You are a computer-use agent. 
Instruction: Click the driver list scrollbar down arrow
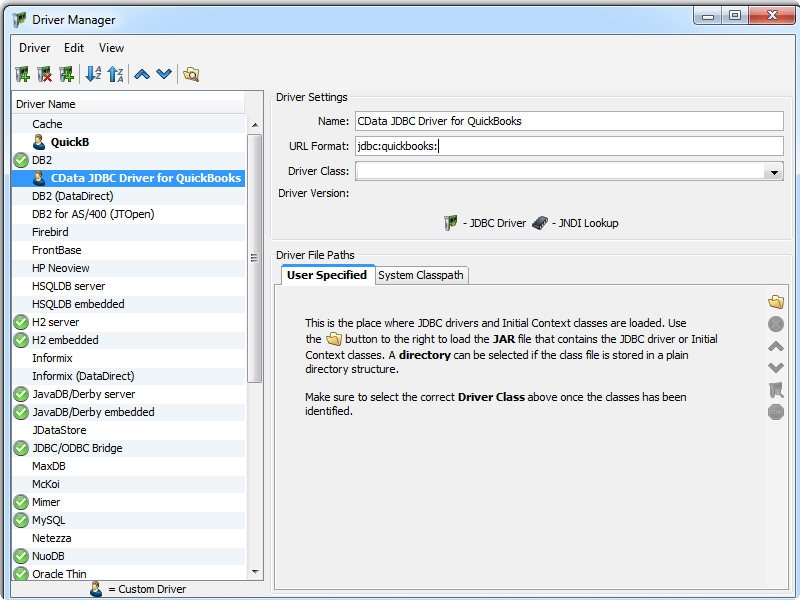255,572
